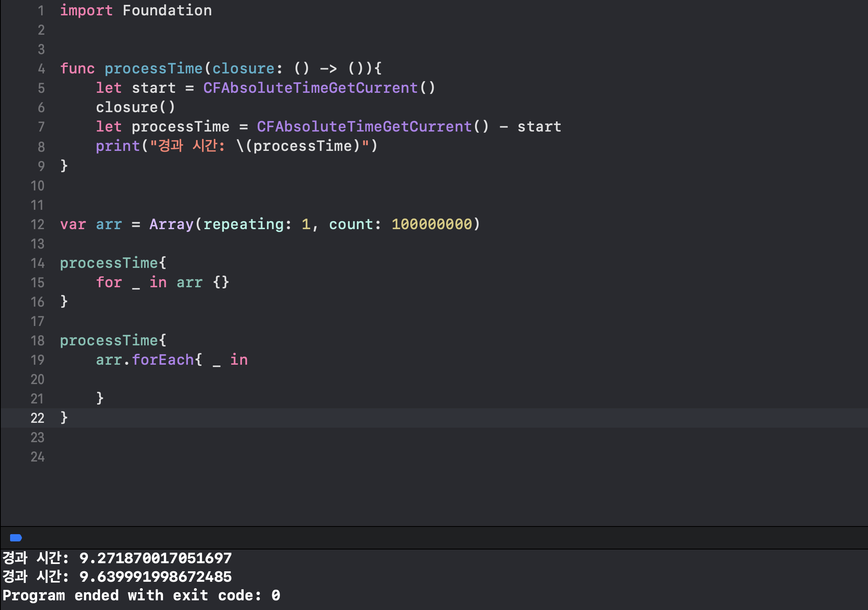Click the highlighted closing brace on line 22
This screenshot has height=610, width=868.
click(64, 418)
